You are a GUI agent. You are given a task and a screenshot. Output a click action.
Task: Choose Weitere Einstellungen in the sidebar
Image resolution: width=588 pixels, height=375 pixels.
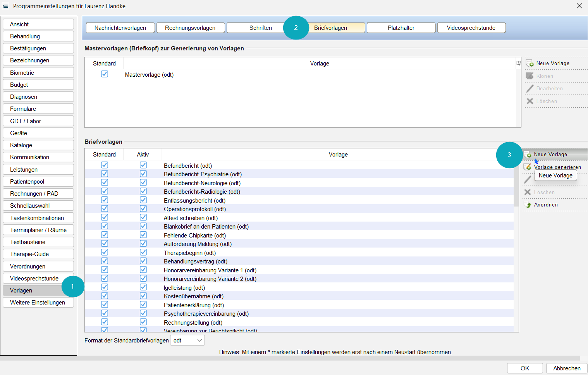[38, 303]
